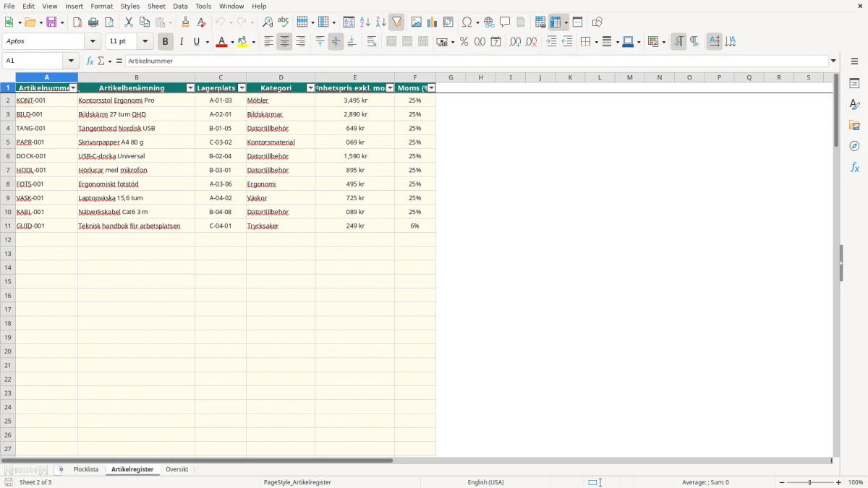
Task: Open the filter dropdown on Kategori header
Action: click(x=310, y=88)
